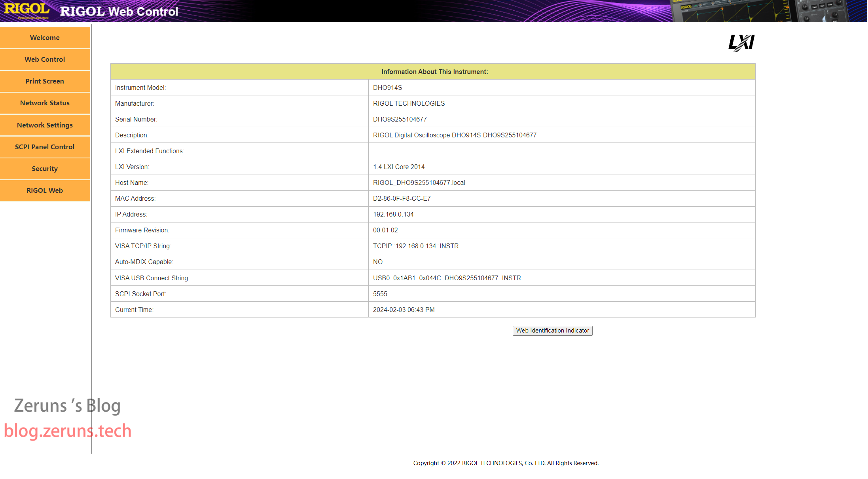
Task: Click the oscilloscope image in banner
Action: (760, 11)
